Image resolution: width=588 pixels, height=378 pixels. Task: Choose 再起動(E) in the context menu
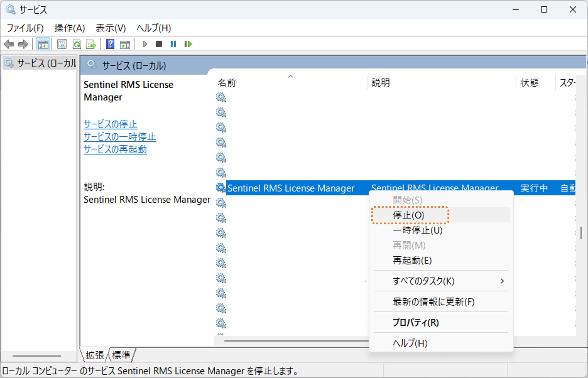(441, 260)
